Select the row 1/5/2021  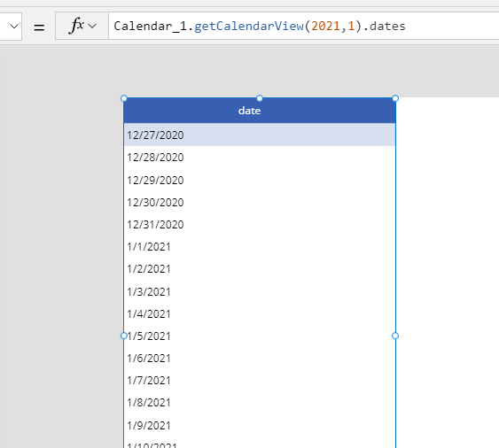[x=260, y=336]
